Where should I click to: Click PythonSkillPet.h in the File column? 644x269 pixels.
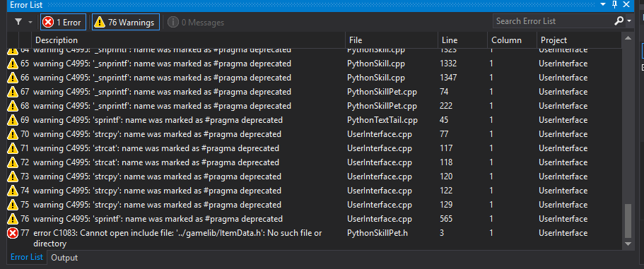(377, 233)
